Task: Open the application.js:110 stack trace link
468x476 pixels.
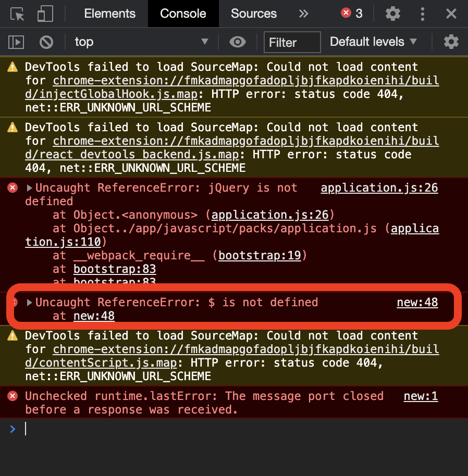Action: click(232, 235)
